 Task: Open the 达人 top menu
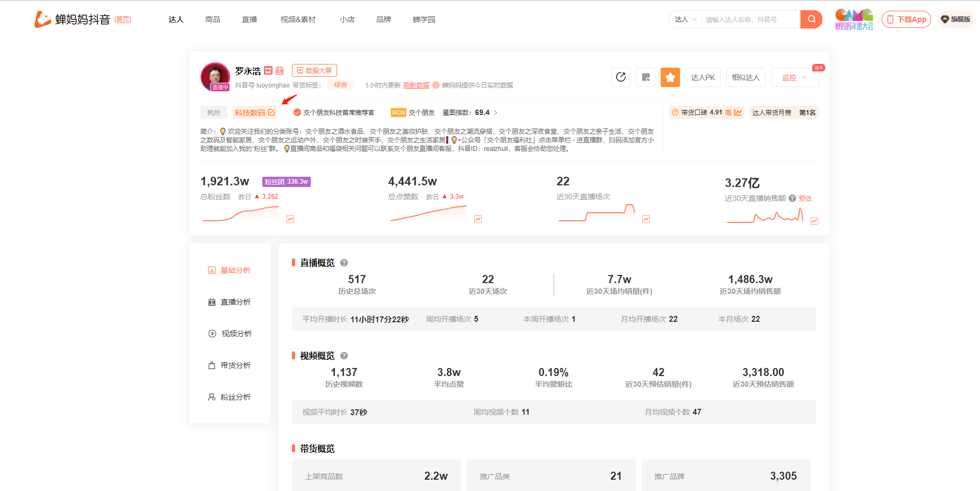[176, 19]
